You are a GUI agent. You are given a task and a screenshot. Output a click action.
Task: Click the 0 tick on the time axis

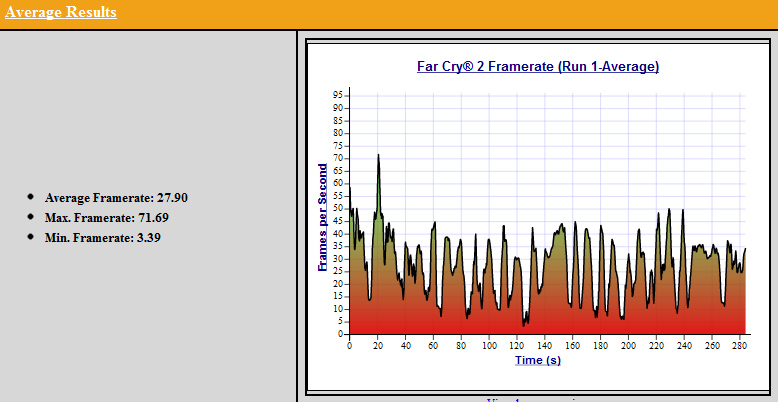[x=349, y=346]
